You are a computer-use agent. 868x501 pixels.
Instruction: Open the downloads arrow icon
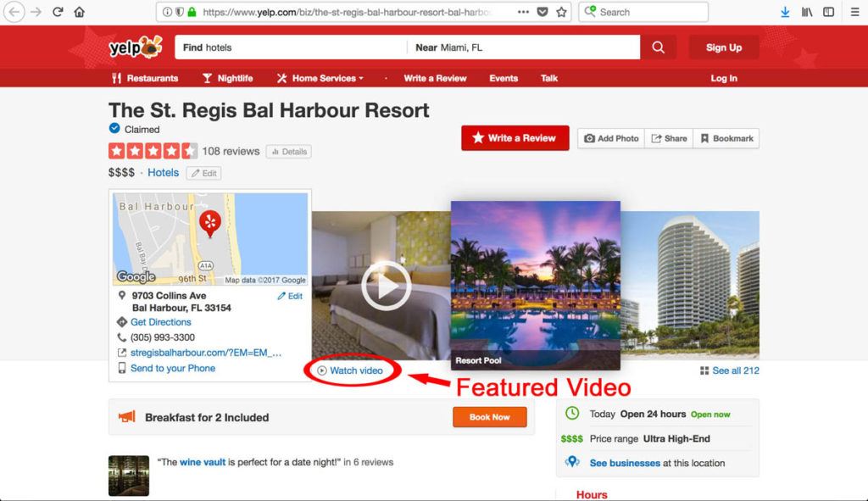[785, 12]
